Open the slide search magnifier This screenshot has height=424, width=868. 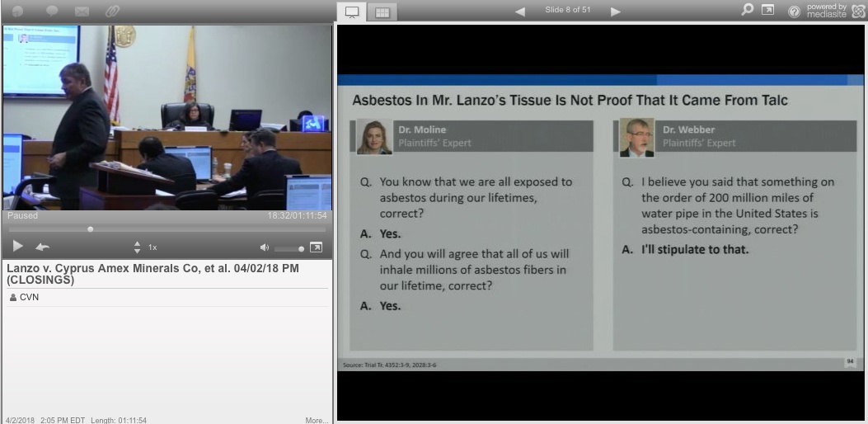pos(748,11)
